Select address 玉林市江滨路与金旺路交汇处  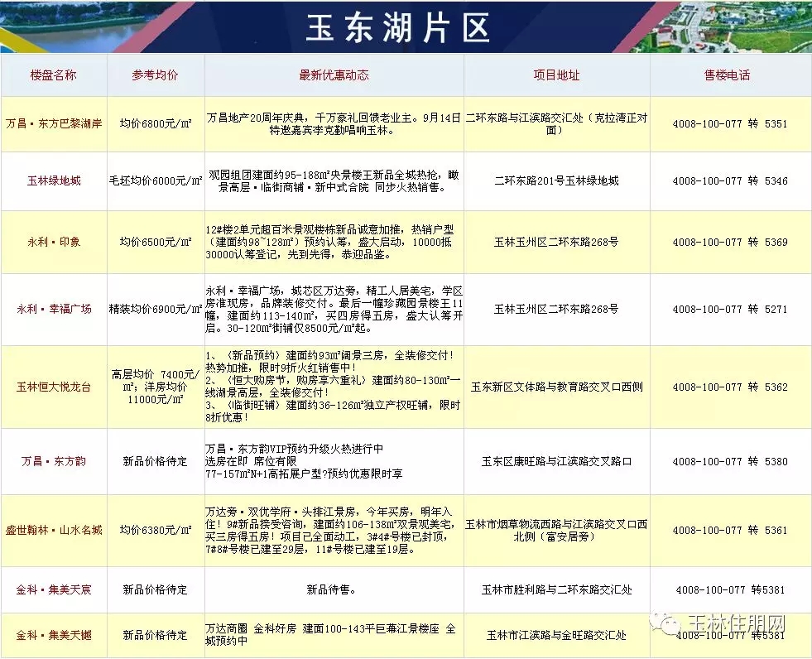tap(557, 635)
